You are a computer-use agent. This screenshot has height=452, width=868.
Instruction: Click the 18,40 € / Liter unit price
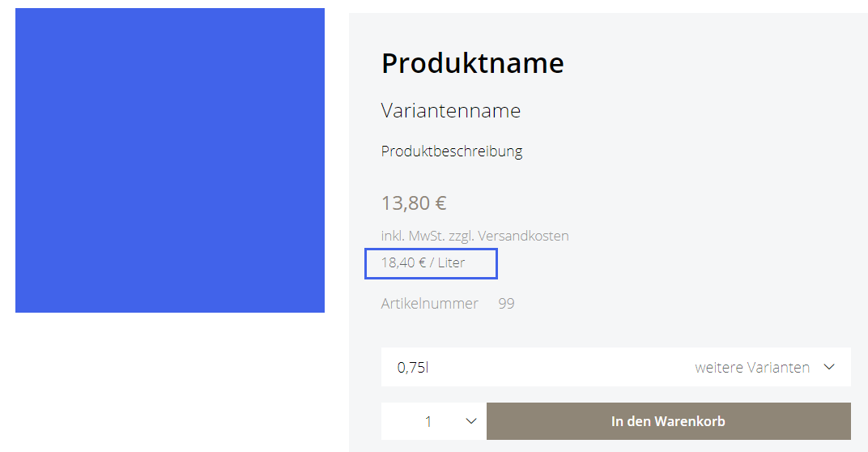(x=423, y=262)
